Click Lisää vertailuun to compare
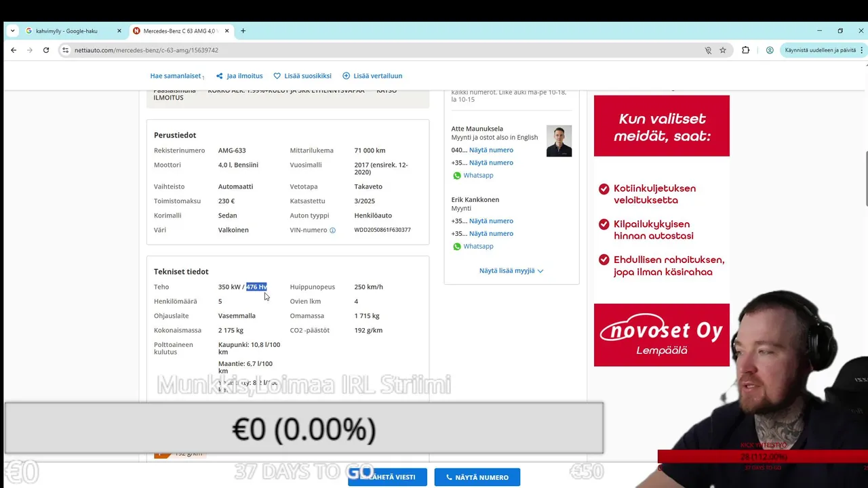Image resolution: width=868 pixels, height=488 pixels. pyautogui.click(x=372, y=76)
